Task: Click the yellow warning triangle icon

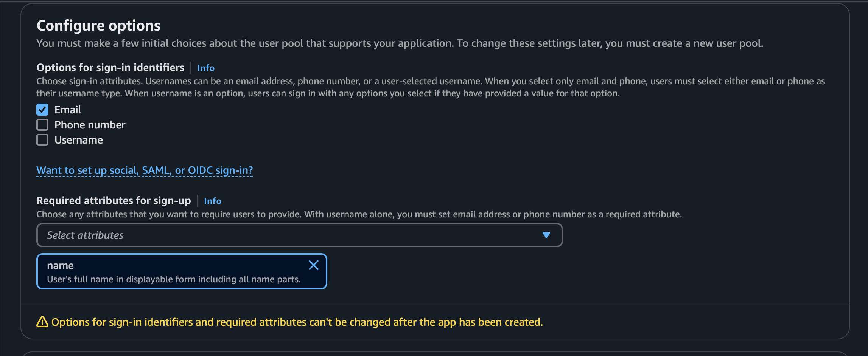Action: (42, 322)
